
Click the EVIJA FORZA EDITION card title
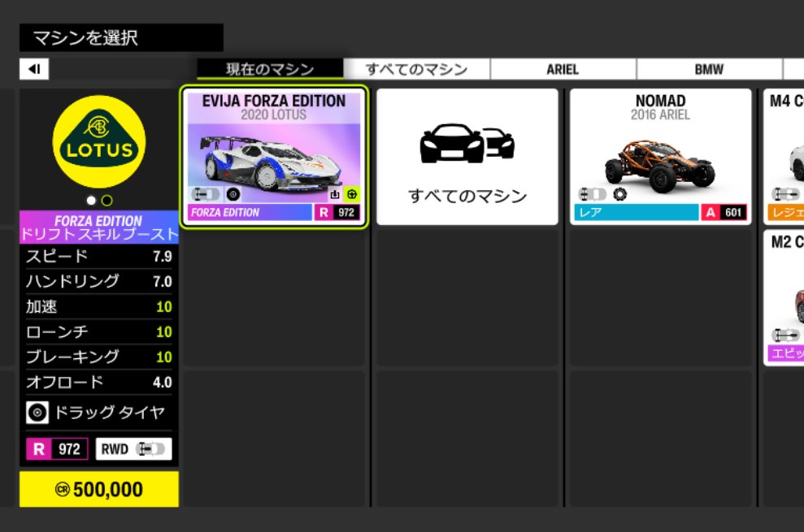coord(274,101)
